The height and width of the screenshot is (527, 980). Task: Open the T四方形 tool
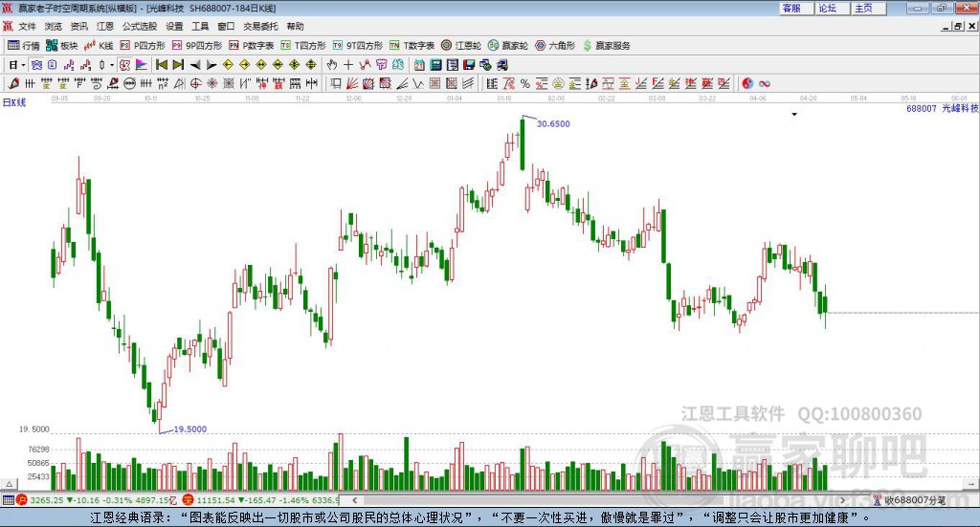(303, 46)
